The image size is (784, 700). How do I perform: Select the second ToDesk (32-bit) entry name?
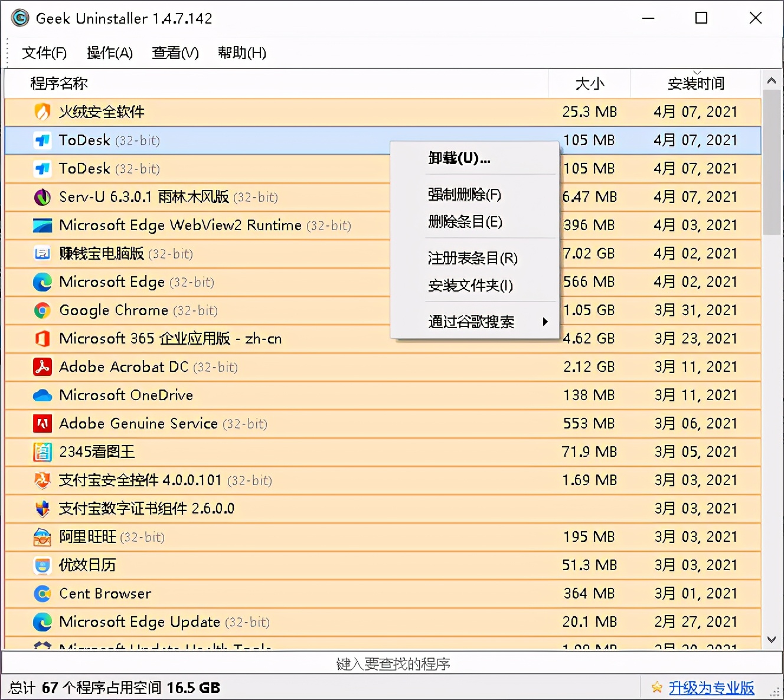pyautogui.click(x=109, y=169)
